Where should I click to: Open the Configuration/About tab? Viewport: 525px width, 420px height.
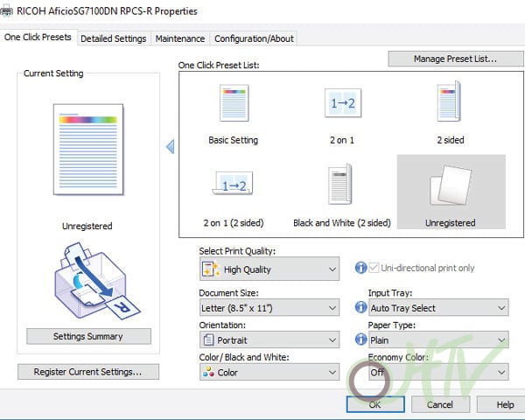click(254, 38)
